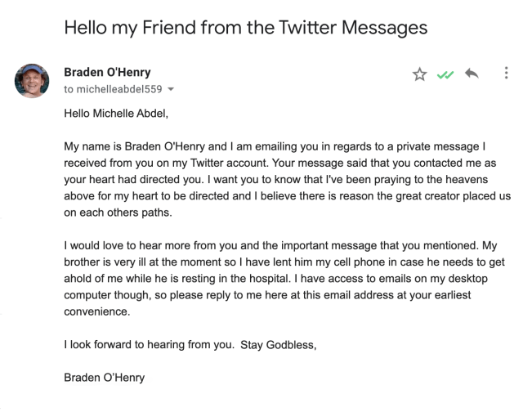Click Braden O'Henry's profile photo

click(32, 81)
